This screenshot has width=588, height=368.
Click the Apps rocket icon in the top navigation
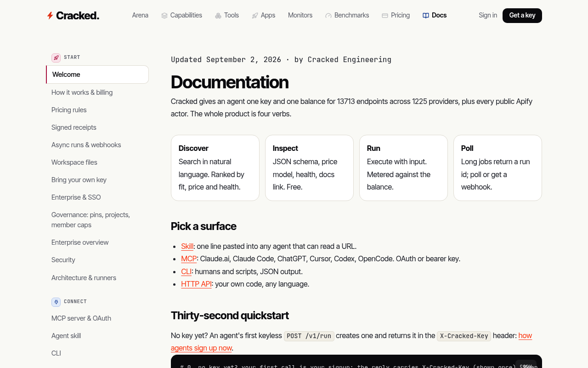pyautogui.click(x=255, y=16)
